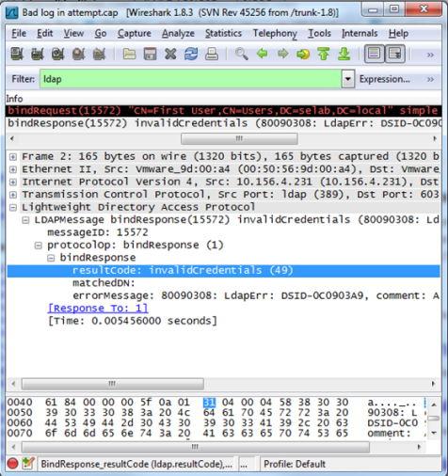Edit capture file comments status icon
The height and width of the screenshot is (476, 448).
point(28,464)
